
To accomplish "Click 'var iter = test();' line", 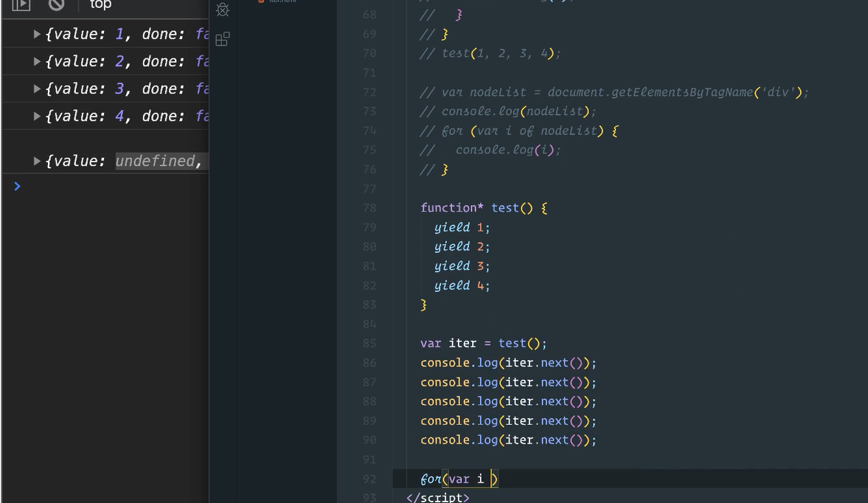I will coord(483,344).
